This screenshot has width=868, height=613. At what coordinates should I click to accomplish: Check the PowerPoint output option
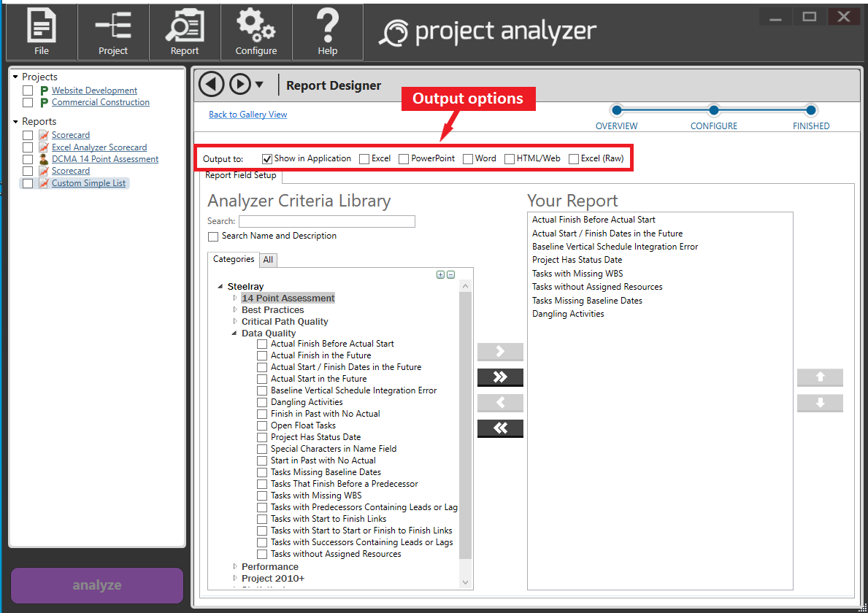404,159
